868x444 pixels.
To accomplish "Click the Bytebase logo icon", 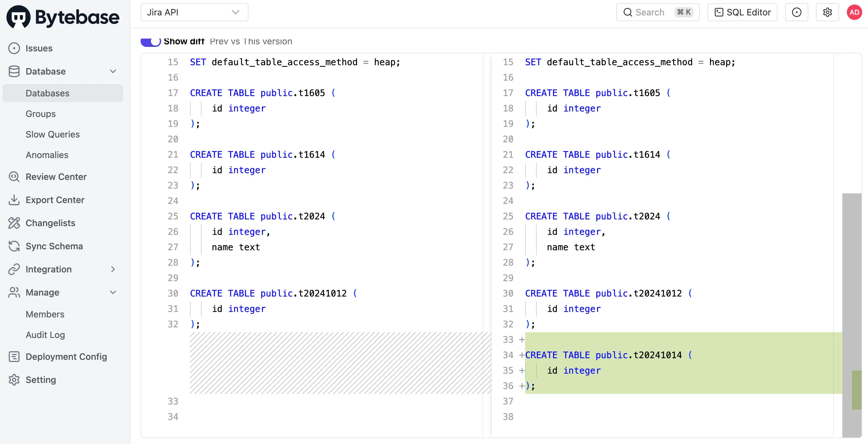I will click(x=19, y=17).
